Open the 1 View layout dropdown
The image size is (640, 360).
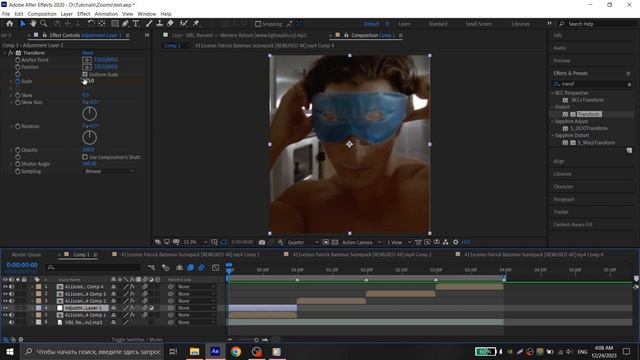[x=399, y=242]
